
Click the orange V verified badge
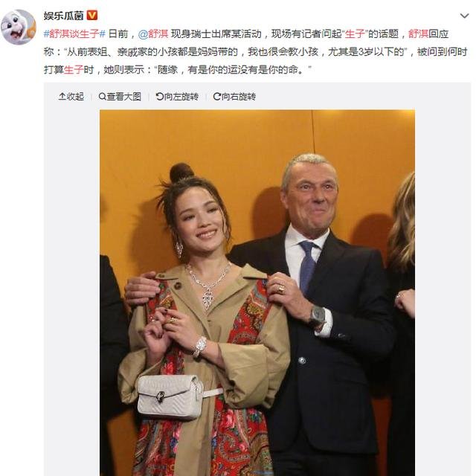(92, 15)
